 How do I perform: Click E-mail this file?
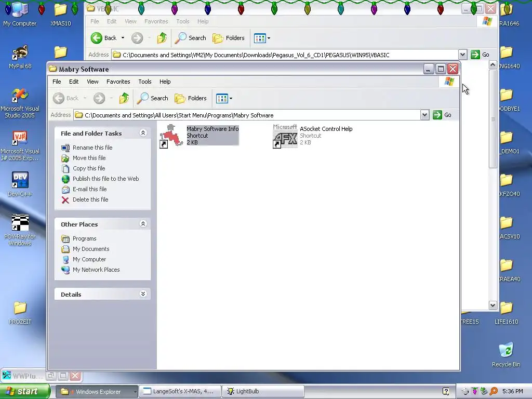coord(89,189)
